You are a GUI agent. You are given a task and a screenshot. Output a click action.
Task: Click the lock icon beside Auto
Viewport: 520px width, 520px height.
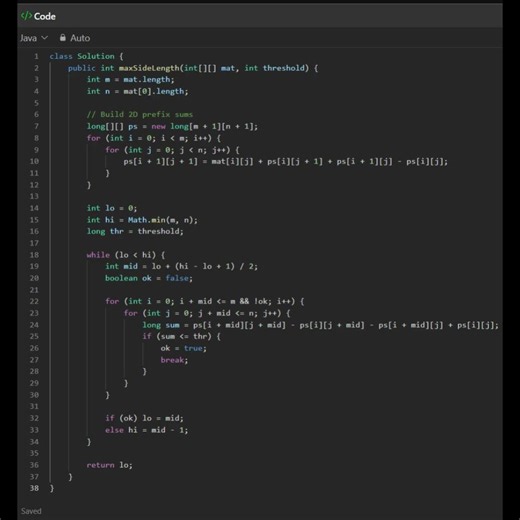pos(62,38)
